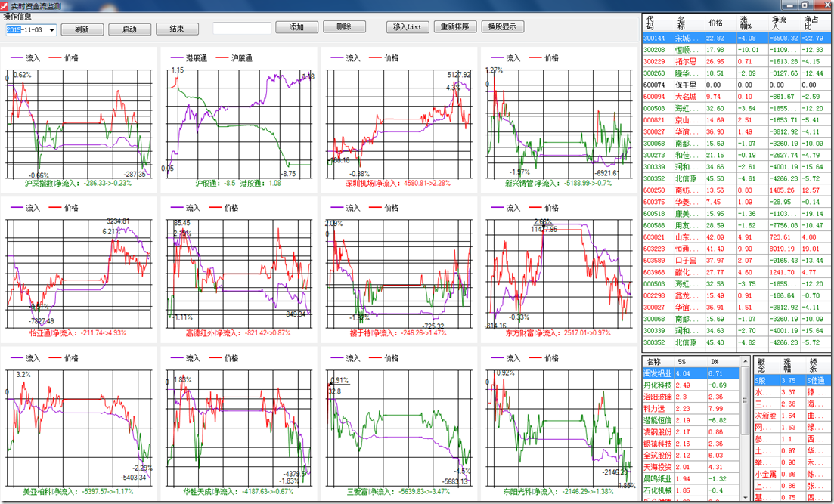Select 银禧科技 in the 5% list
Viewport: 834px width, 504px height.
point(691,444)
